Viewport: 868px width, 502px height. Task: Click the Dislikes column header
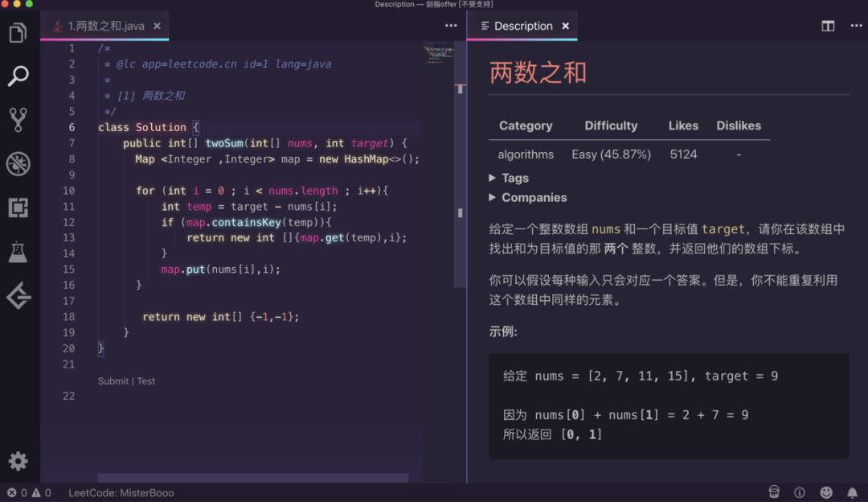(739, 125)
